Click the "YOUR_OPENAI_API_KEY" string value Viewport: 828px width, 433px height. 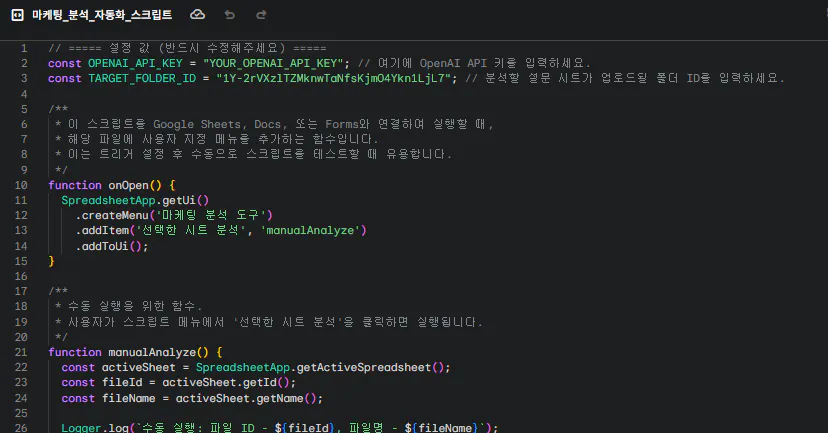(274, 63)
